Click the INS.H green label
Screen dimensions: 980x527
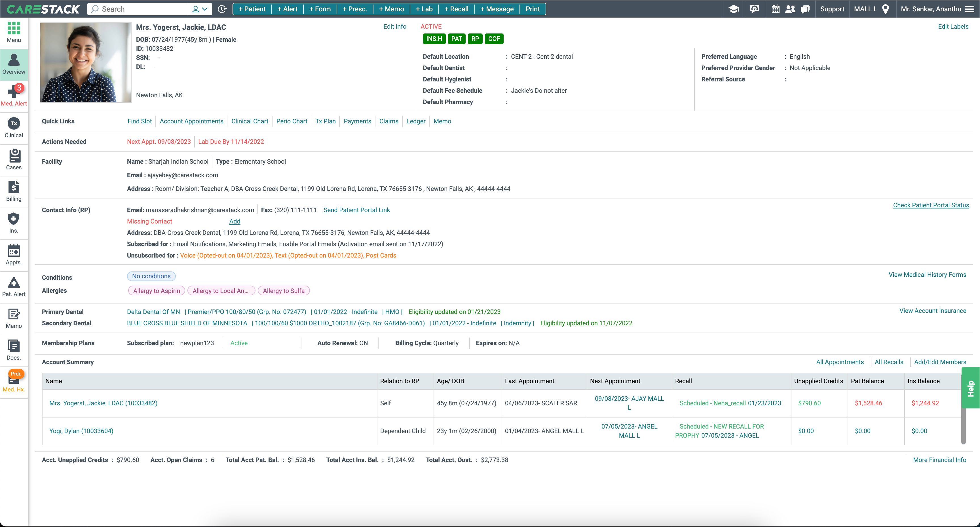[x=434, y=39]
